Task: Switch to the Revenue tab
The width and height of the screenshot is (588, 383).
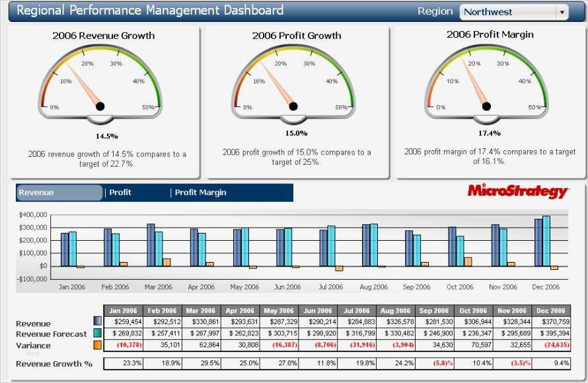Action: tap(59, 192)
